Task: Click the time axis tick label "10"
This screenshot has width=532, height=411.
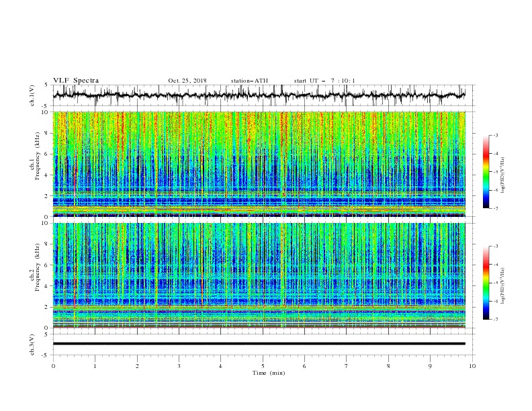Action: coord(472,366)
